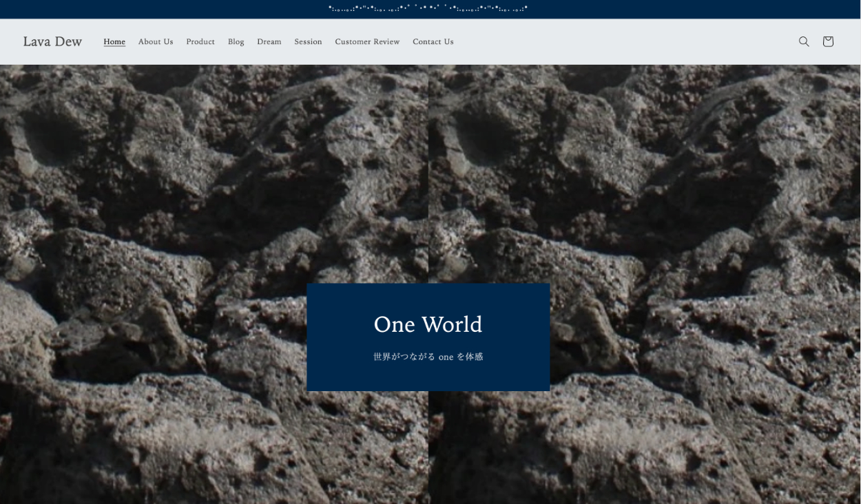This screenshot has width=861, height=504.
Task: Click the Japanese subtitle under One World
Action: 428,357
